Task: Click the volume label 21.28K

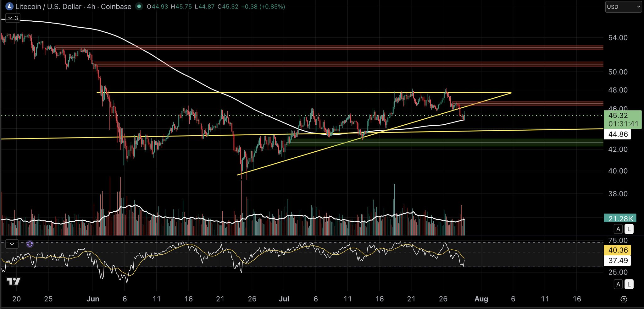Action: 620,219
